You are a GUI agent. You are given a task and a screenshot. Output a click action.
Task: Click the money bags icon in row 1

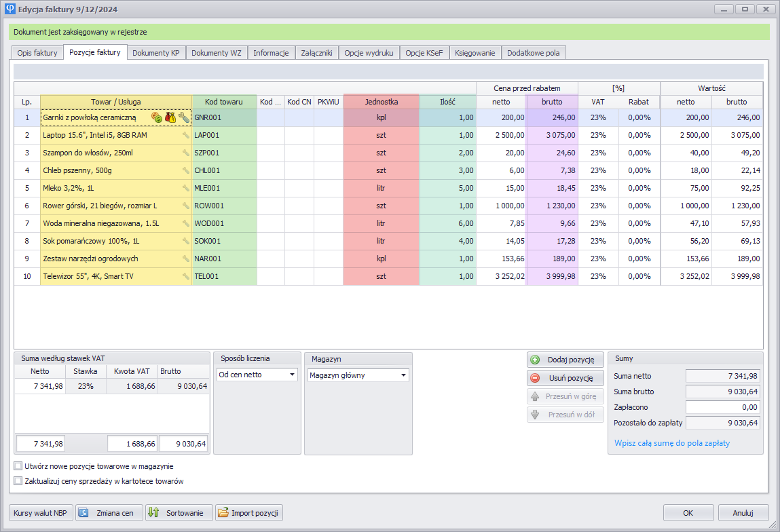pyautogui.click(x=170, y=117)
